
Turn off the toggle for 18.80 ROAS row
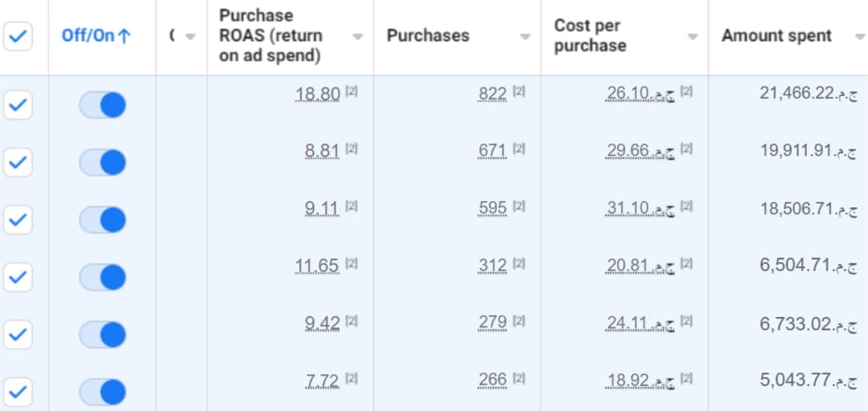103,105
